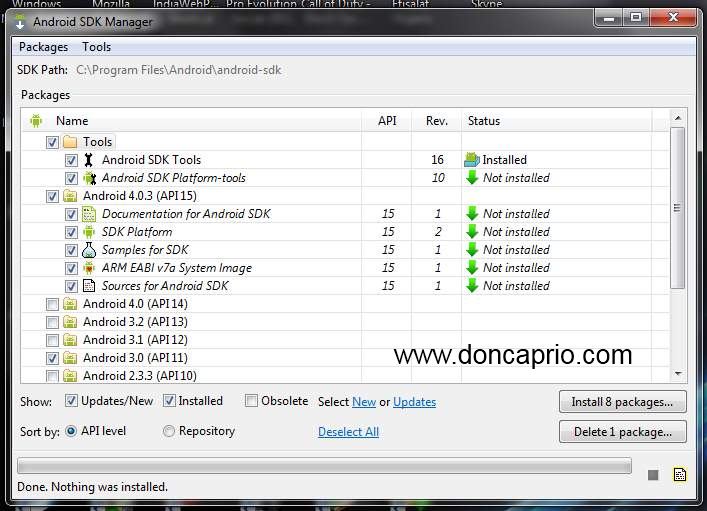Image resolution: width=707 pixels, height=511 pixels.
Task: Click the Tools folder icon
Action: (x=70, y=142)
